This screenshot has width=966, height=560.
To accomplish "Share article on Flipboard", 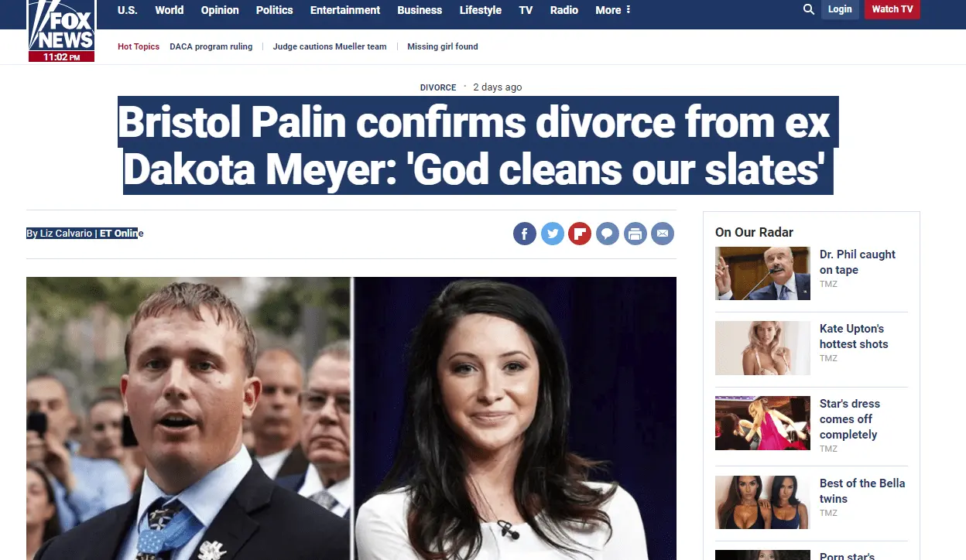I will (x=580, y=234).
